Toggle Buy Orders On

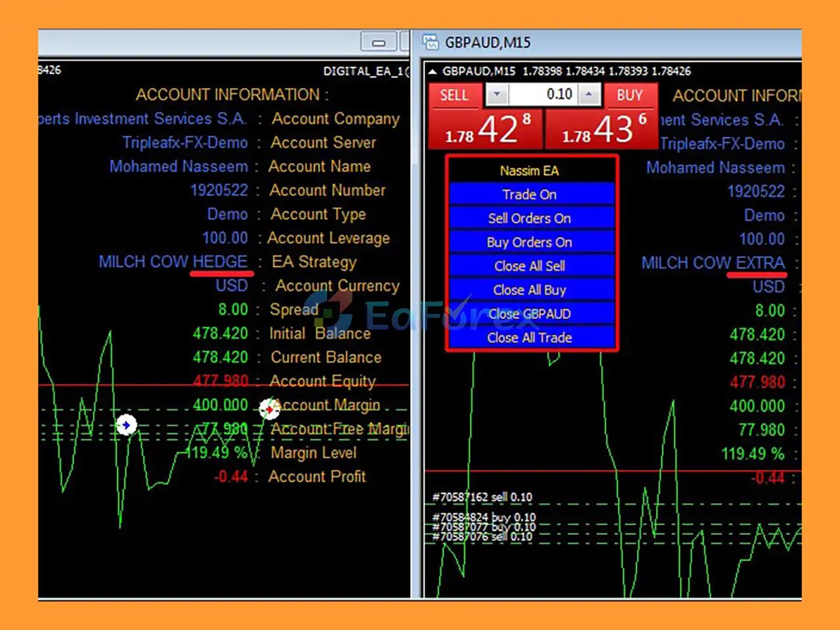point(530,242)
